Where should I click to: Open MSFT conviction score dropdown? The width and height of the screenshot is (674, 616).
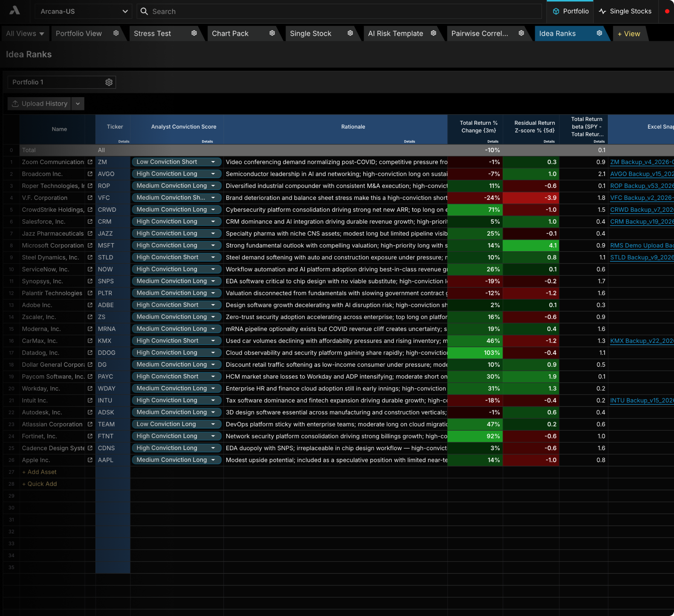(x=176, y=245)
